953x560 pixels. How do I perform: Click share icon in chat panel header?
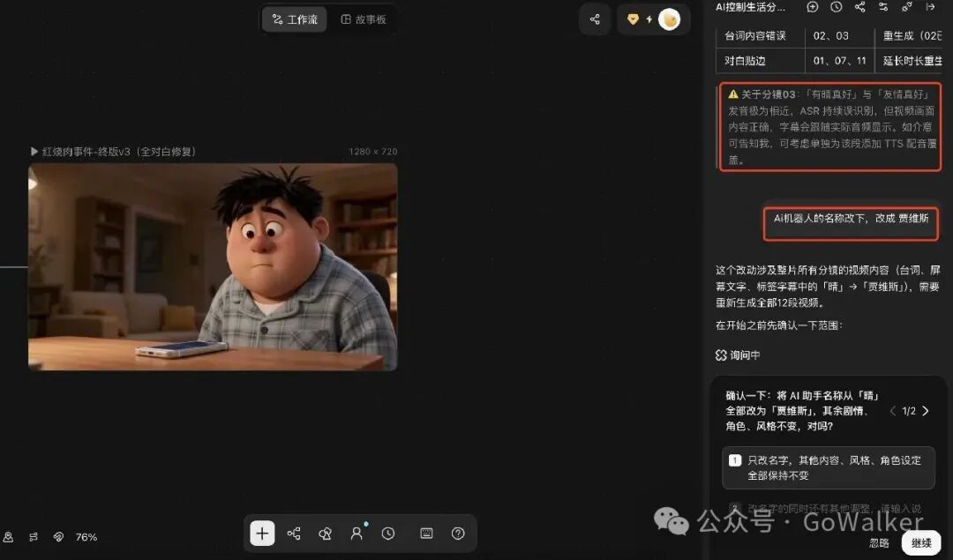(860, 7)
